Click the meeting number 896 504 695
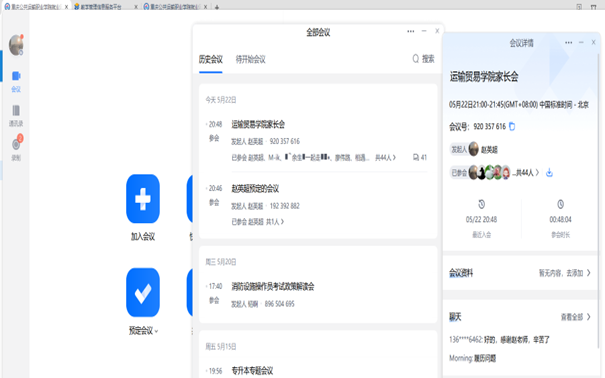 point(279,304)
